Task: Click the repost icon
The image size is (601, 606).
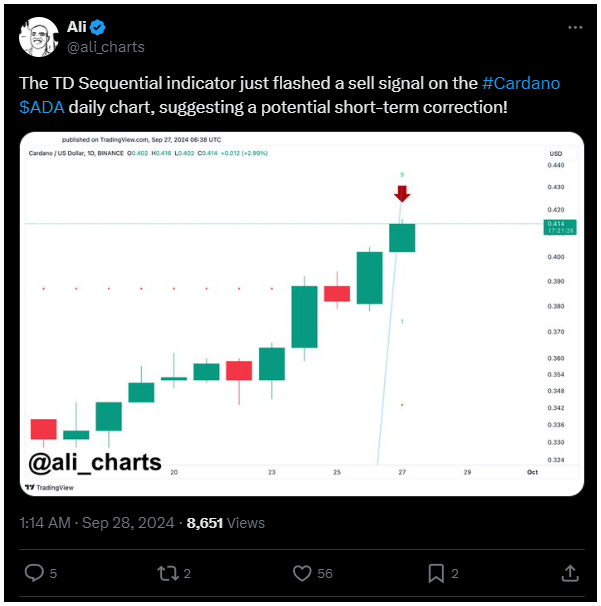Action: (167, 573)
